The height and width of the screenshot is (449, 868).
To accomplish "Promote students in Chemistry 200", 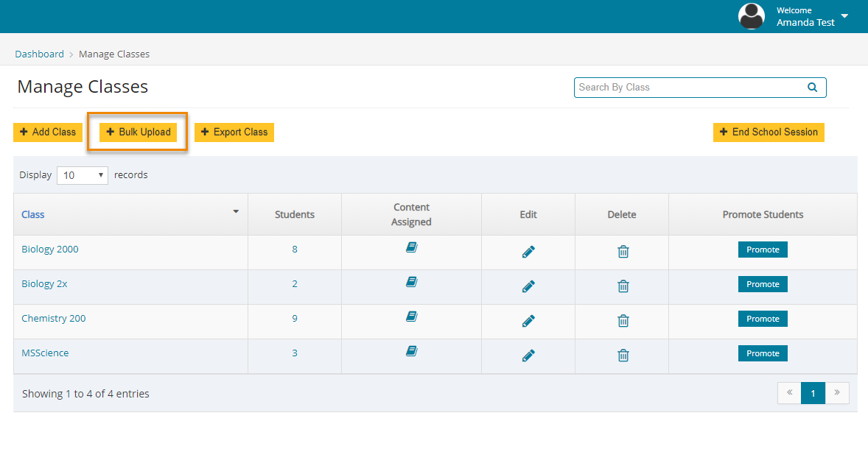I will point(763,318).
